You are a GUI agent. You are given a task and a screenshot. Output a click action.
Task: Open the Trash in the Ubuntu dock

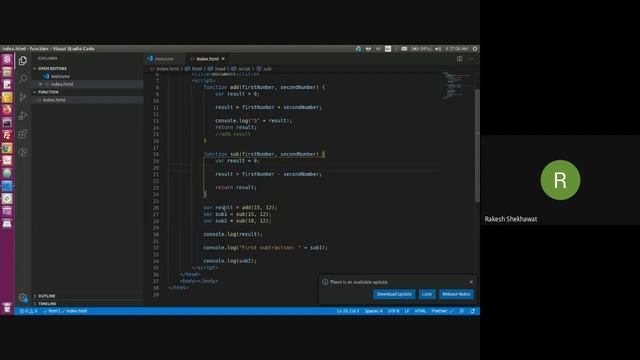pos(7,308)
